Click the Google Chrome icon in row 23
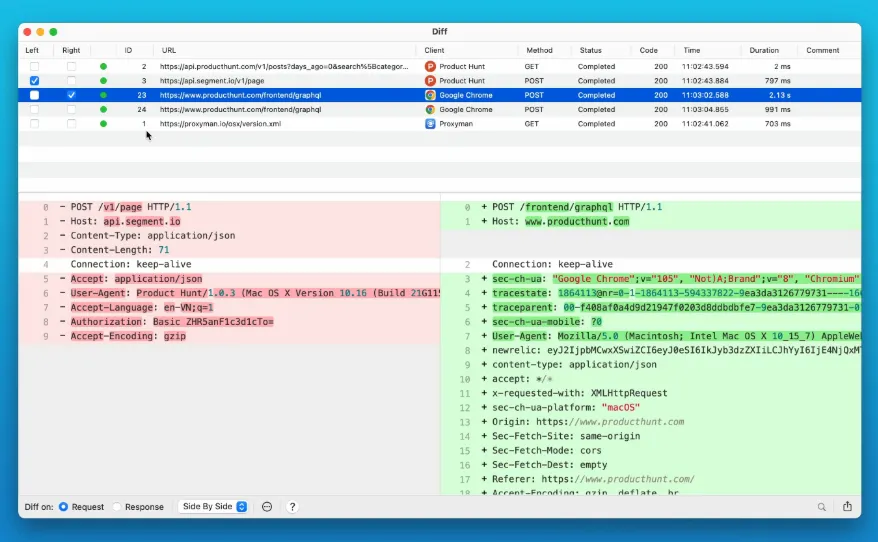The width and height of the screenshot is (878, 542). coord(430,95)
